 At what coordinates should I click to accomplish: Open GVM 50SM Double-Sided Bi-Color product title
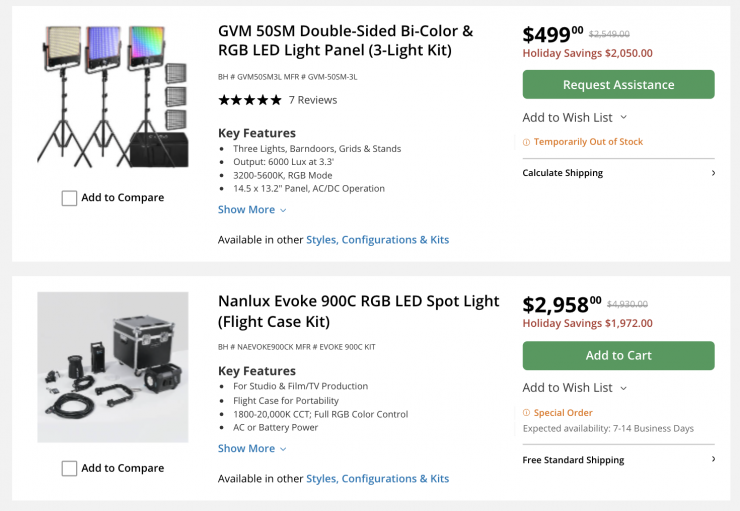click(345, 40)
